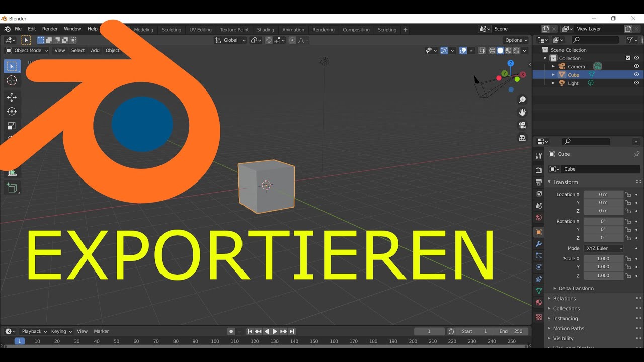
Task: Toggle snapping magnet icon
Action: pos(268,40)
